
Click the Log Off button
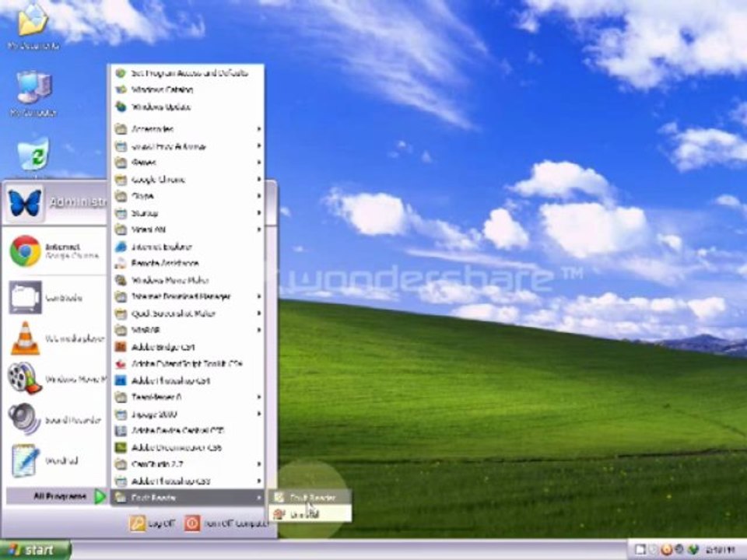(x=152, y=523)
